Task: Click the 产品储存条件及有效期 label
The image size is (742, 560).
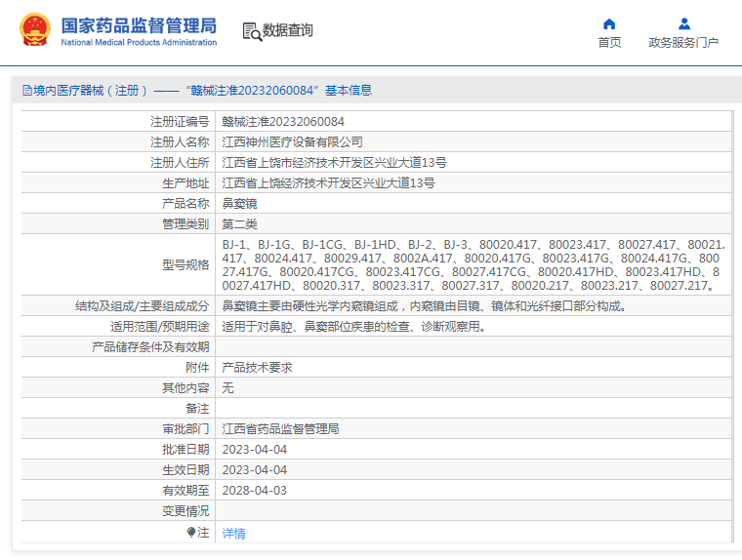Action: [150, 347]
